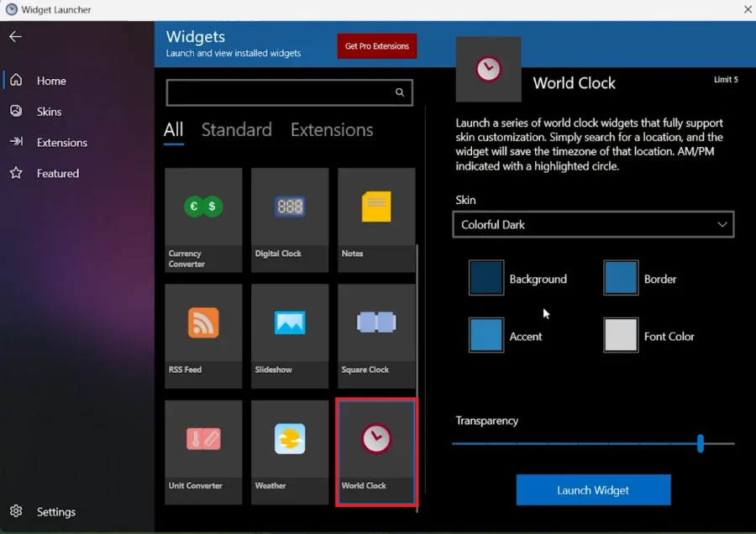Viewport: 756px width, 534px height.
Task: Select the Slideshow widget icon
Action: click(x=290, y=322)
